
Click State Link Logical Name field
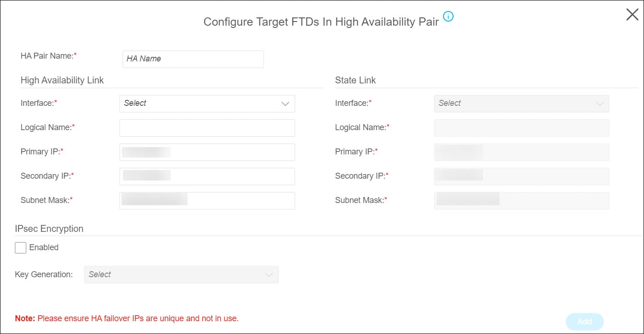pyautogui.click(x=522, y=128)
